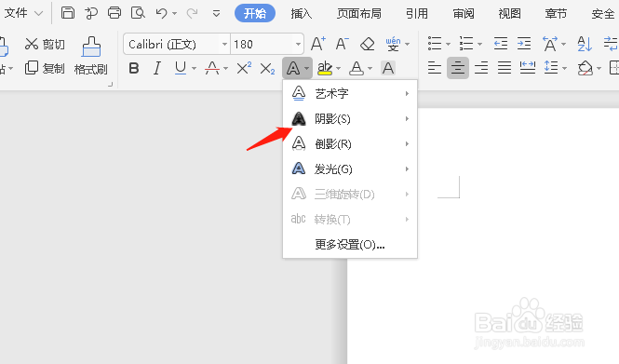Open 倒影(R) reflection submenu

tap(350, 144)
